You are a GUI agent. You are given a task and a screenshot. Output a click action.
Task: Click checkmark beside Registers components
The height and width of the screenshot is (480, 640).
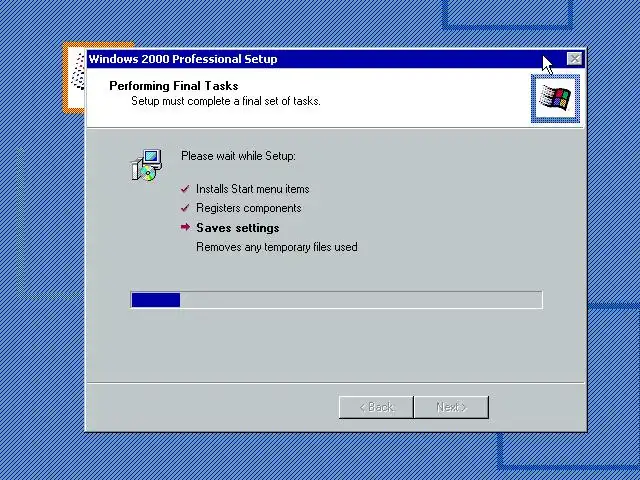click(185, 208)
